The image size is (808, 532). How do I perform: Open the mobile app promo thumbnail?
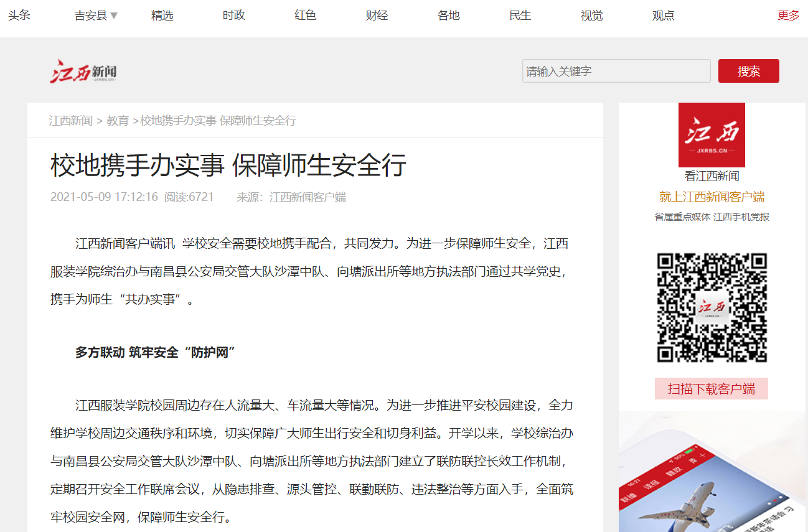[x=712, y=473]
